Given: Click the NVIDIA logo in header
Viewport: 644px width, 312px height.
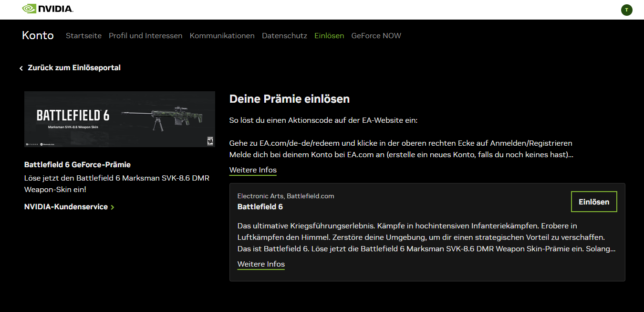Looking at the screenshot, I should (48, 9).
